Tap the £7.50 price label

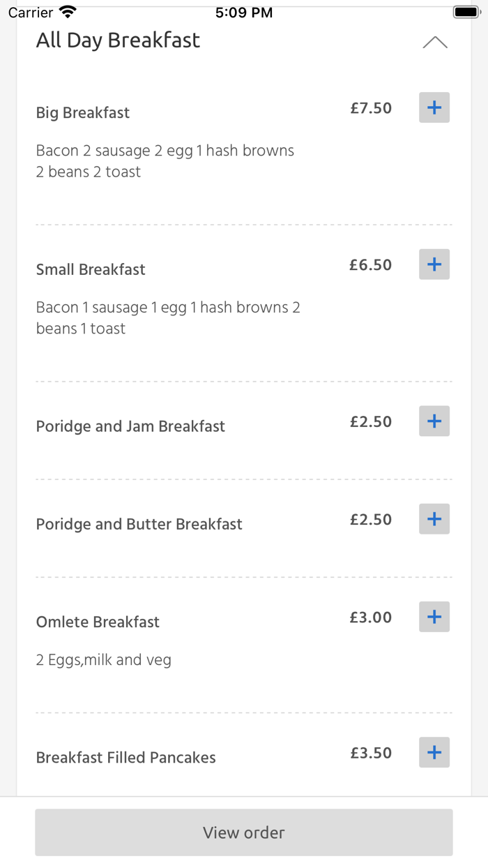point(371,108)
